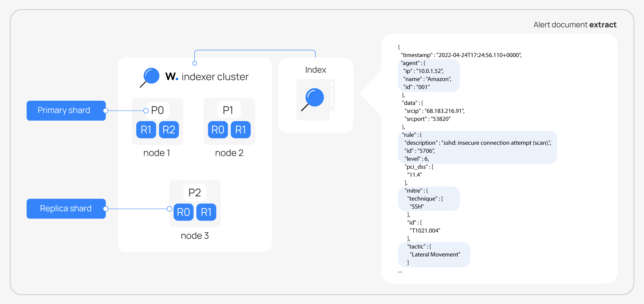The width and height of the screenshot is (644, 304).
Task: Click the Replica shard label button
Action: click(x=66, y=208)
